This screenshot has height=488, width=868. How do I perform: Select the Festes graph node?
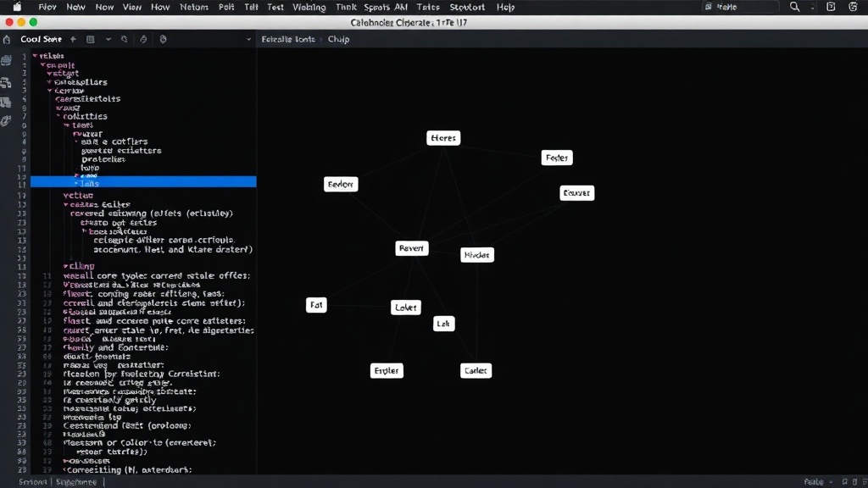point(557,158)
